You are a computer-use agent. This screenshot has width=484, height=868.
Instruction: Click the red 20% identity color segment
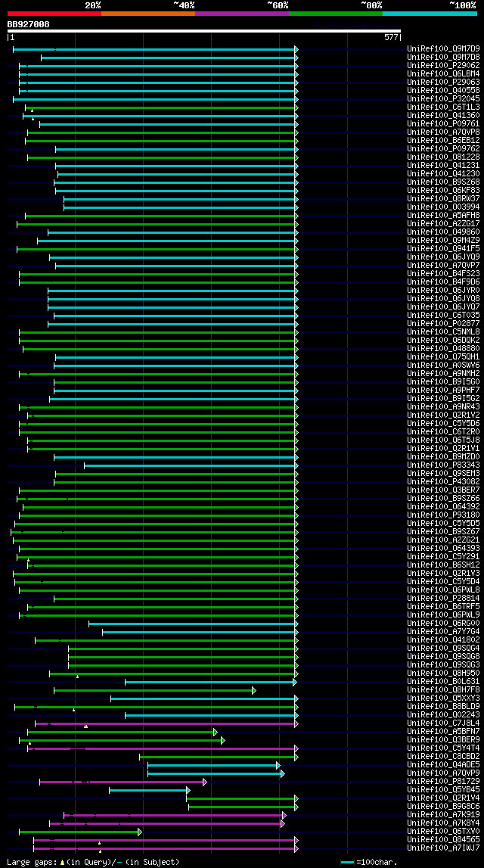coord(54,13)
